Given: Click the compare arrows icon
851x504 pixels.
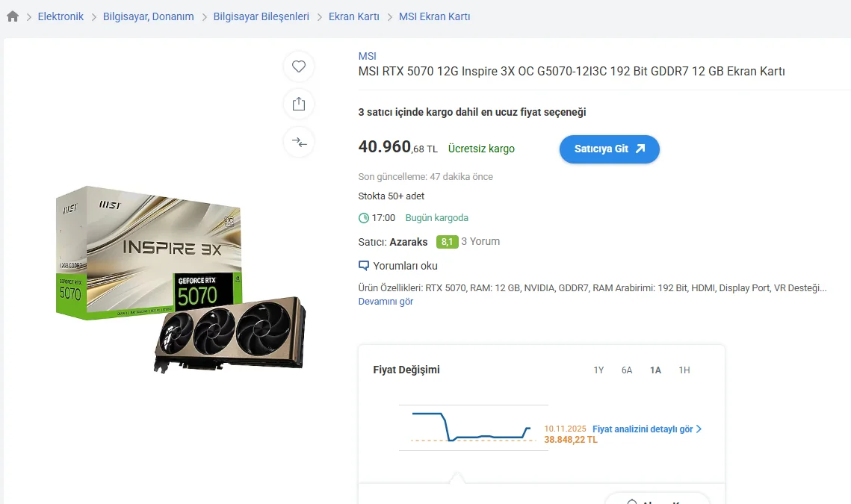Looking at the screenshot, I should (299, 142).
